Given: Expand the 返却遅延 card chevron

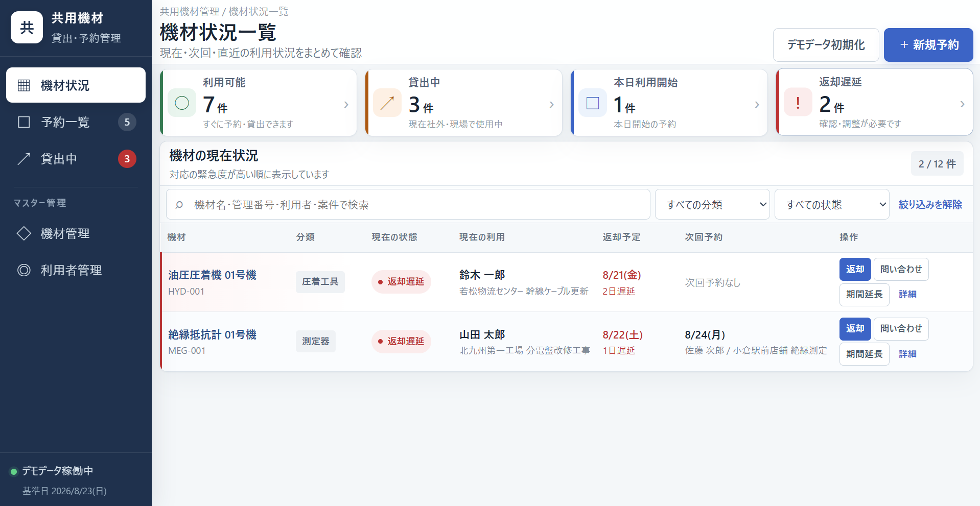Looking at the screenshot, I should [x=963, y=104].
